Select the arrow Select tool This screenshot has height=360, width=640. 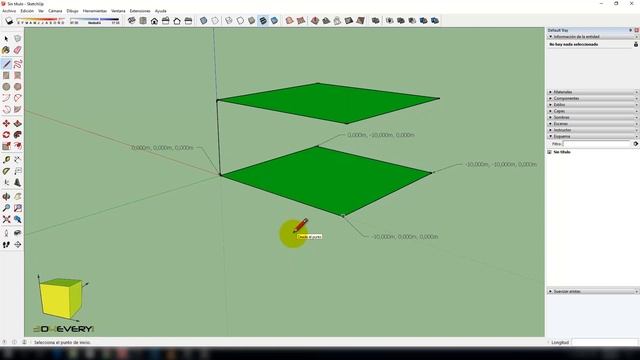[x=6, y=38]
